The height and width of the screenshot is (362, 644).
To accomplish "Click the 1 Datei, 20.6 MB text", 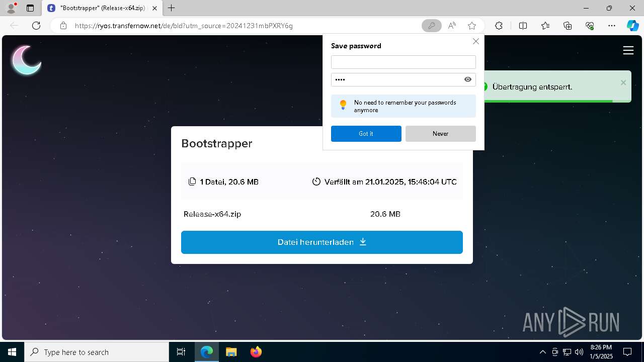I will click(229, 182).
